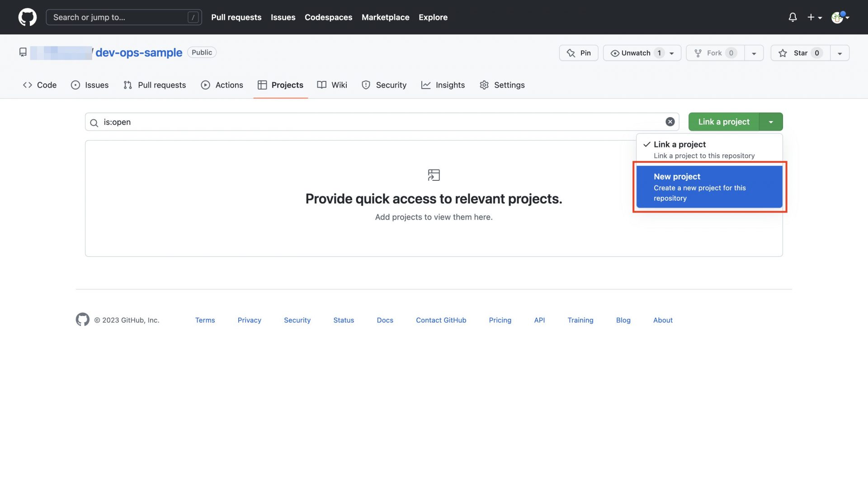Open the plus create-new menu
Image resolution: width=868 pixels, height=481 pixels.
pos(814,17)
